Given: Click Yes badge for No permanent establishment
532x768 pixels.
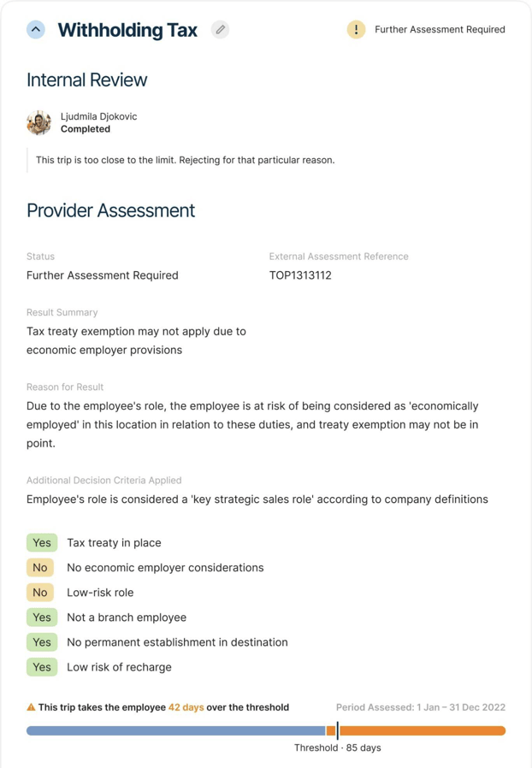Looking at the screenshot, I should [x=41, y=642].
